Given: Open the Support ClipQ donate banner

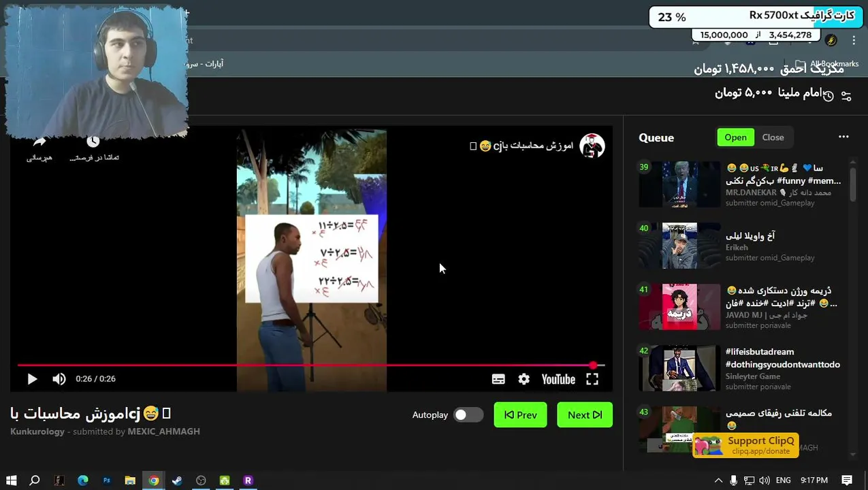Looking at the screenshot, I should click(745, 445).
